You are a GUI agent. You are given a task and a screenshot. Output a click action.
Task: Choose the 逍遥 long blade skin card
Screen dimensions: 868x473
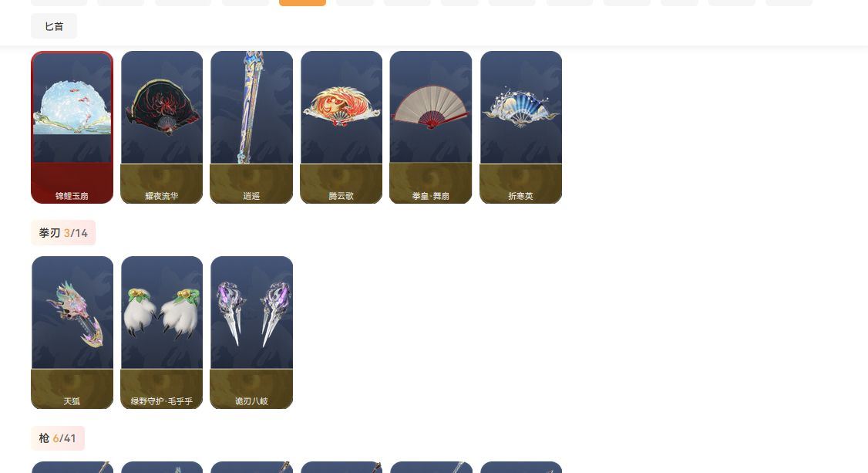pos(251,127)
